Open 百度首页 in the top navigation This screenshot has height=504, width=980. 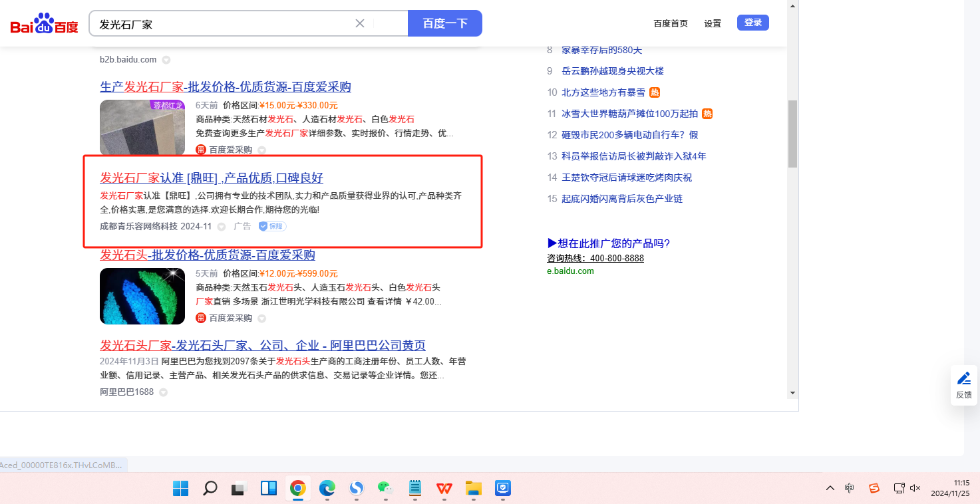click(x=671, y=23)
